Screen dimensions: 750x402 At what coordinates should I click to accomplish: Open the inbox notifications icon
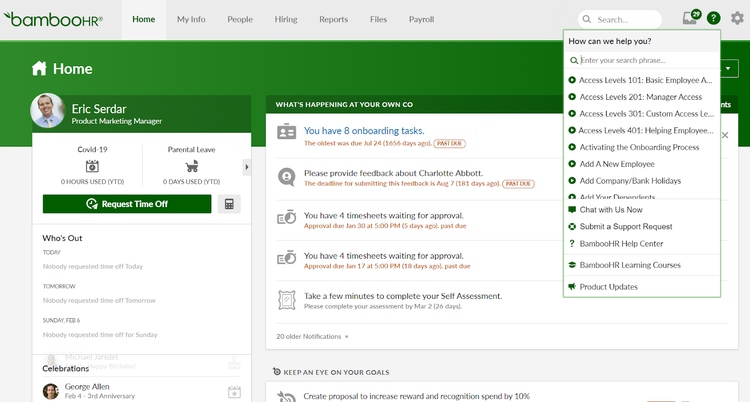[x=690, y=18]
